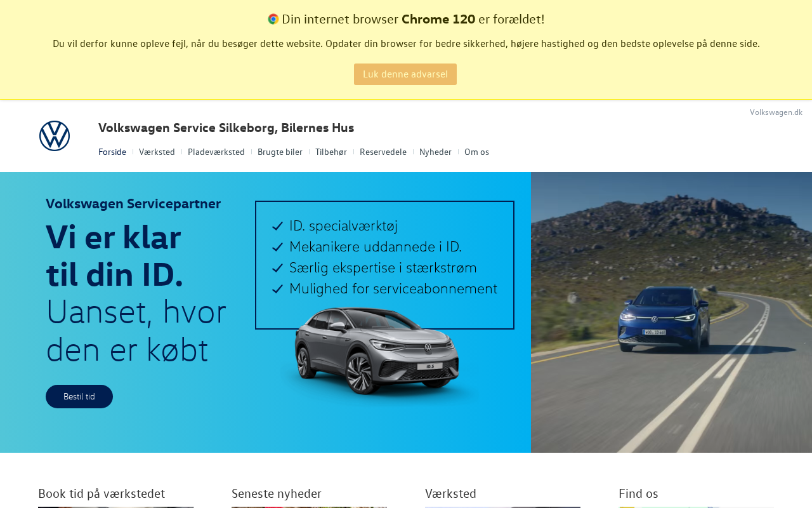Screen dimensions: 812x508
Task: Open the Værksted menu item
Action: tap(157, 152)
